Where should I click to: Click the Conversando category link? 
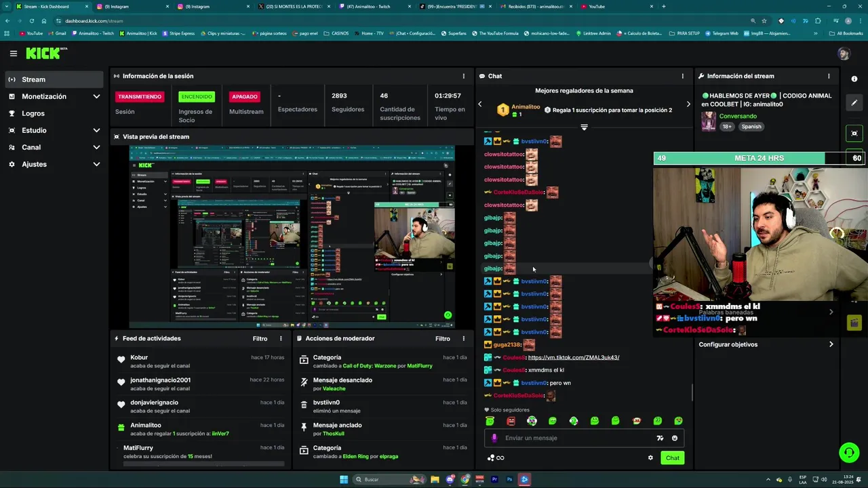[738, 116]
